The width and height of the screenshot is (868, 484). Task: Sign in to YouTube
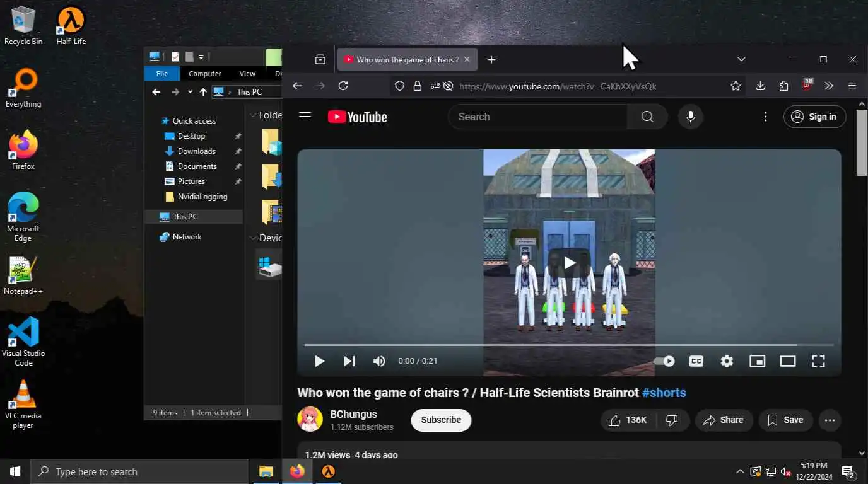pyautogui.click(x=814, y=117)
